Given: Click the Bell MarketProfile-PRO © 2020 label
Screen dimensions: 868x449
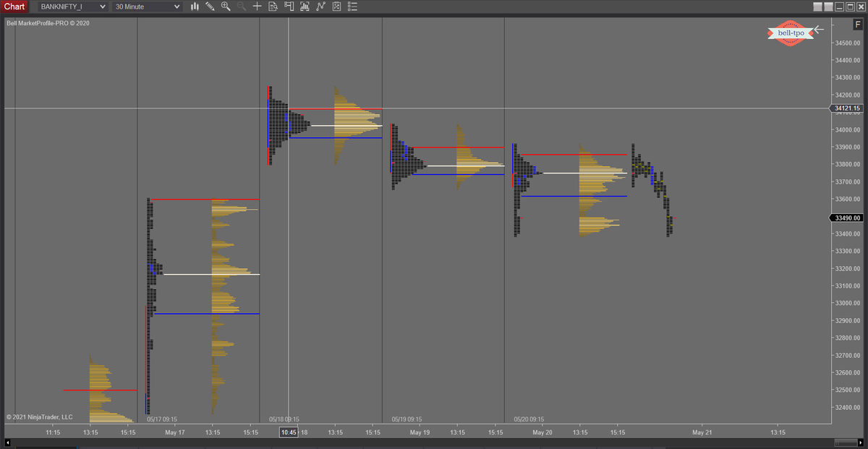Looking at the screenshot, I should tap(48, 22).
